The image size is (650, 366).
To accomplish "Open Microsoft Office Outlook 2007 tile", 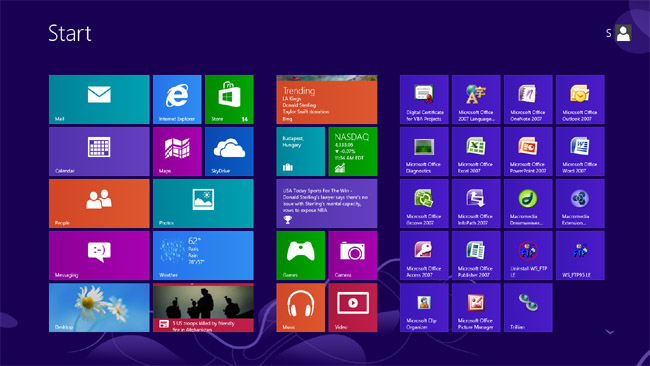I will pos(580,99).
